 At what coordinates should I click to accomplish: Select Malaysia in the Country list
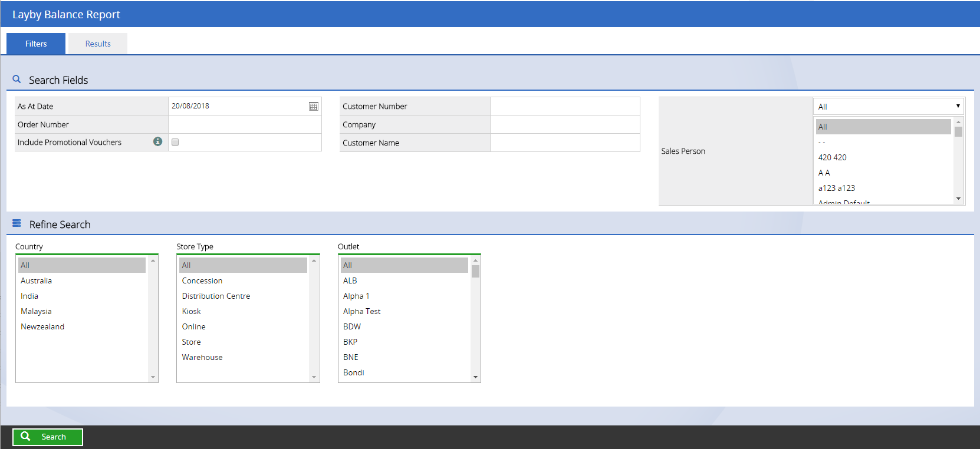[82, 311]
